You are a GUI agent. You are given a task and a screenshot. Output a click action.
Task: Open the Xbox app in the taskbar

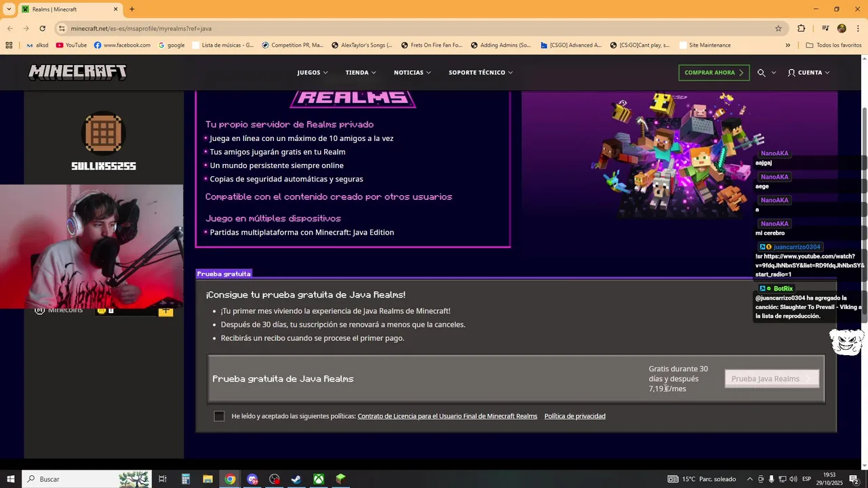pyautogui.click(x=318, y=479)
